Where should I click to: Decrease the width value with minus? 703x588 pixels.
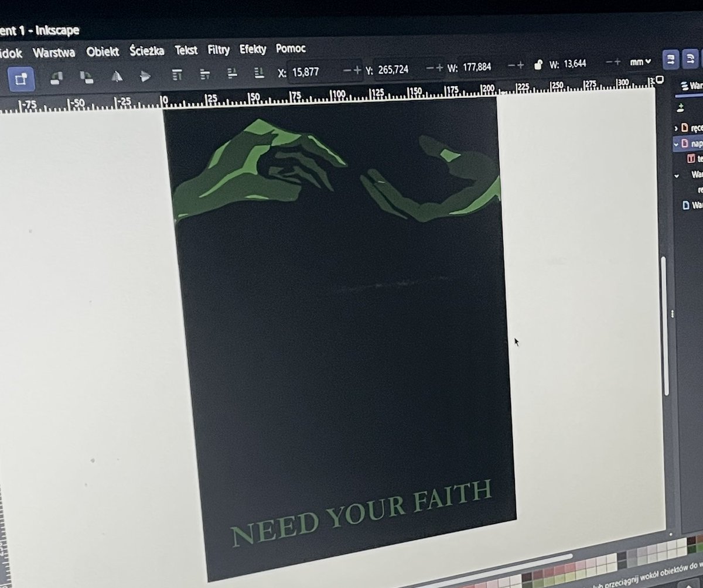(x=511, y=66)
